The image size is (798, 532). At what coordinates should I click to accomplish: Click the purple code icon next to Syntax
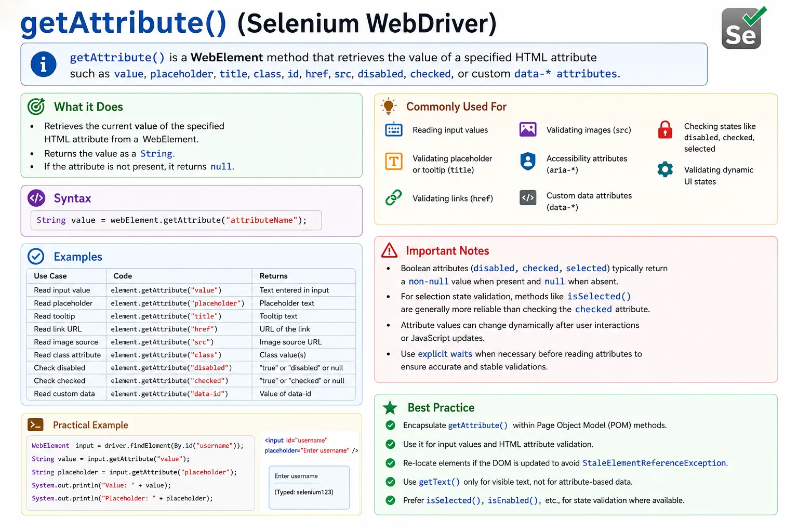point(36,198)
